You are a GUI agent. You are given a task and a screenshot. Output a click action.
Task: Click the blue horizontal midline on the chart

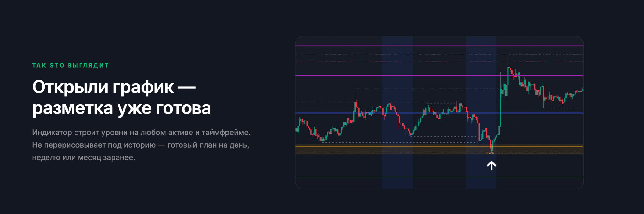[439, 113]
